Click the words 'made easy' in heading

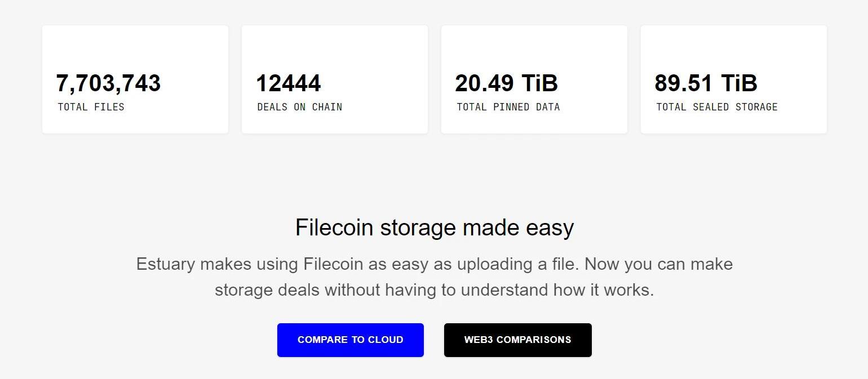pyautogui.click(x=518, y=228)
